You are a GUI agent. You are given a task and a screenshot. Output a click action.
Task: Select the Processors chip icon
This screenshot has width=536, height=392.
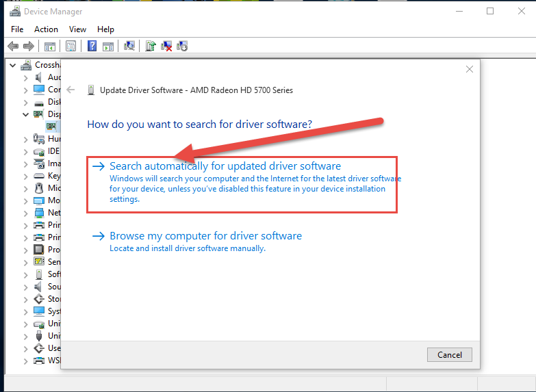point(39,250)
